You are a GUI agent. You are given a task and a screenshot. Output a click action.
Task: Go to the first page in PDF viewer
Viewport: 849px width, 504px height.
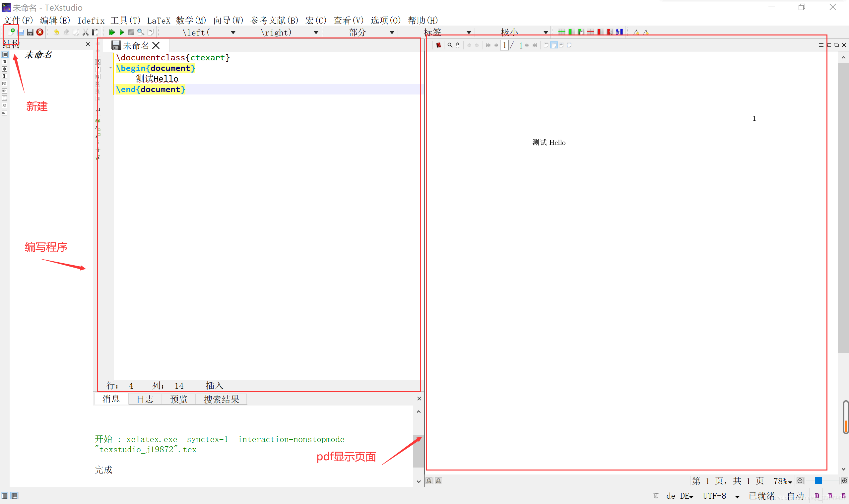pyautogui.click(x=488, y=45)
